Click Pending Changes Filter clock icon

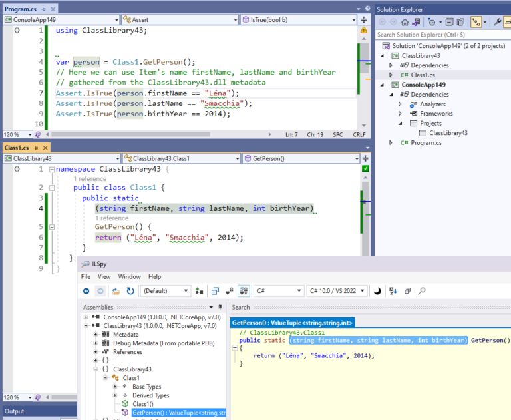[431, 22]
